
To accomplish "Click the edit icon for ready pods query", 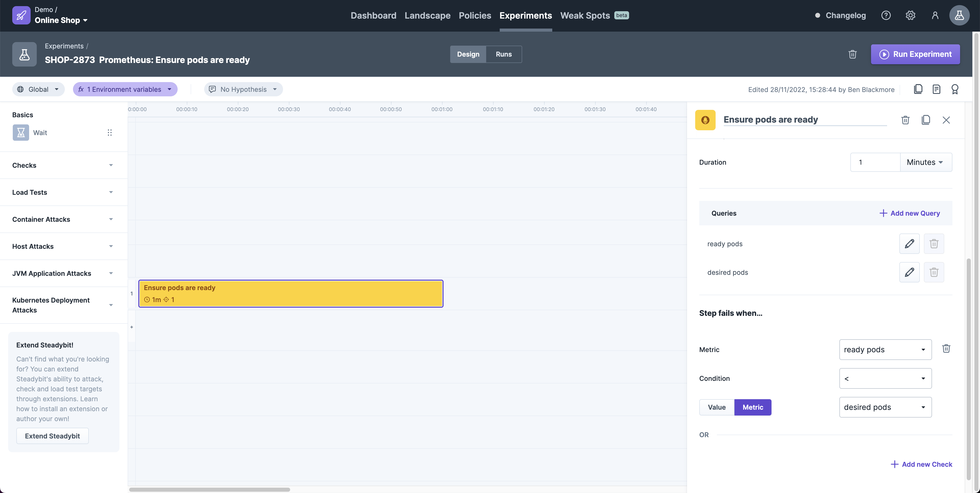I will coord(910,243).
